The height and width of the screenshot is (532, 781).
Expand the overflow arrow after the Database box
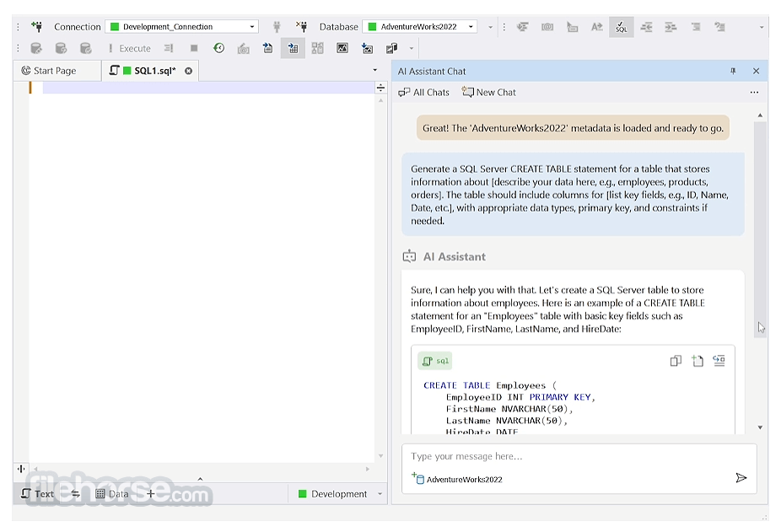(x=490, y=27)
